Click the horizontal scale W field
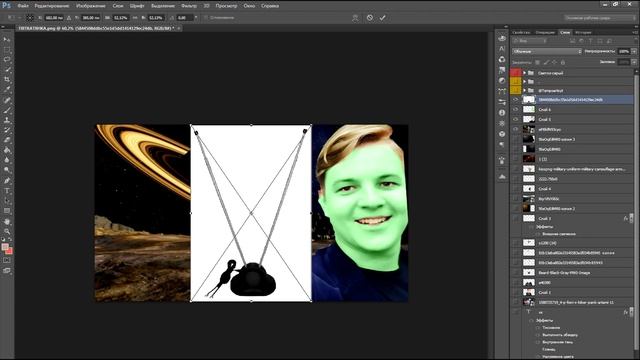 tap(121, 18)
